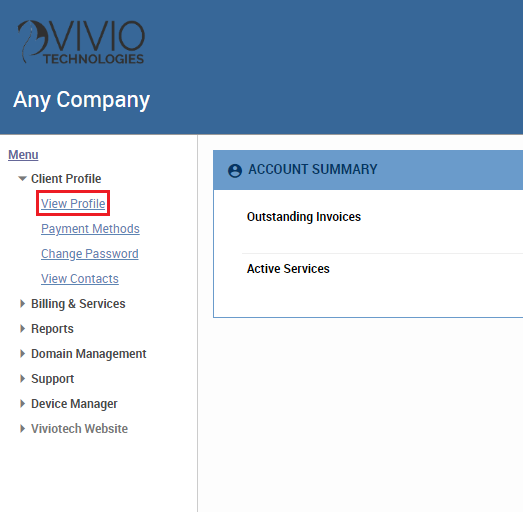Screen dimensions: 523x512
Task: Collapse the Client Profile arrow
Action: [22, 179]
